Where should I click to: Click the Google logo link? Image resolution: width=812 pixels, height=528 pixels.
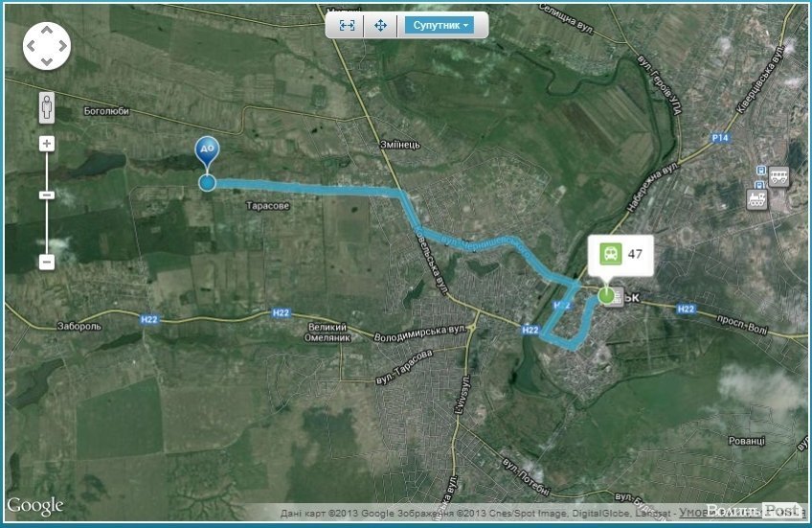[x=35, y=506]
